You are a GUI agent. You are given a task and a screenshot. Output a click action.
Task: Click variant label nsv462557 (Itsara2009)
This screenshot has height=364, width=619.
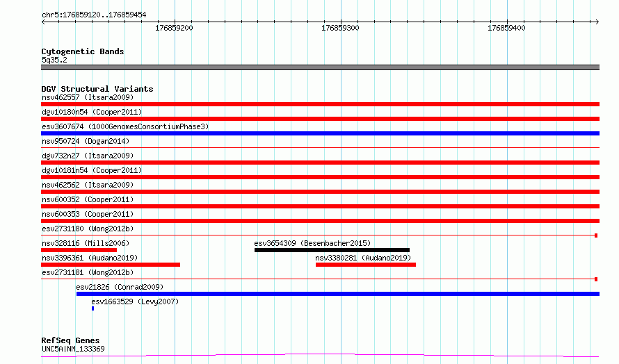88,97
